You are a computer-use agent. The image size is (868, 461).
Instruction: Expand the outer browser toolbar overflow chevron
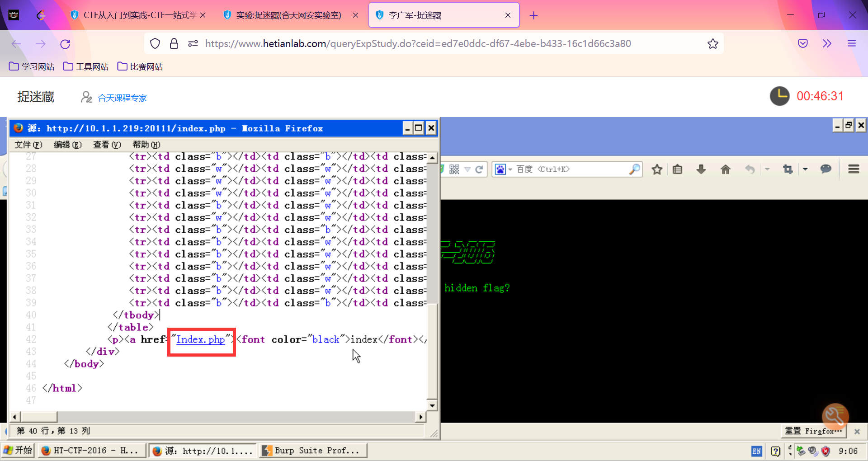(x=827, y=44)
